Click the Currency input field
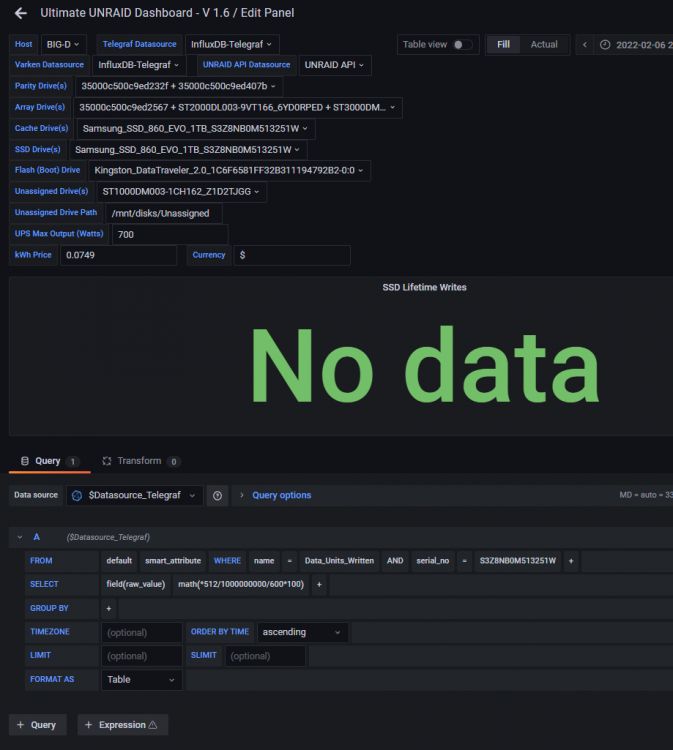673x750 pixels. click(x=292, y=255)
